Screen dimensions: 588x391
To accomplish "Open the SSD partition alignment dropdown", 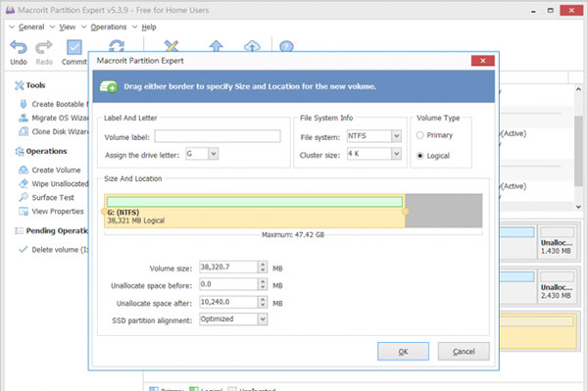I will tap(263, 319).
